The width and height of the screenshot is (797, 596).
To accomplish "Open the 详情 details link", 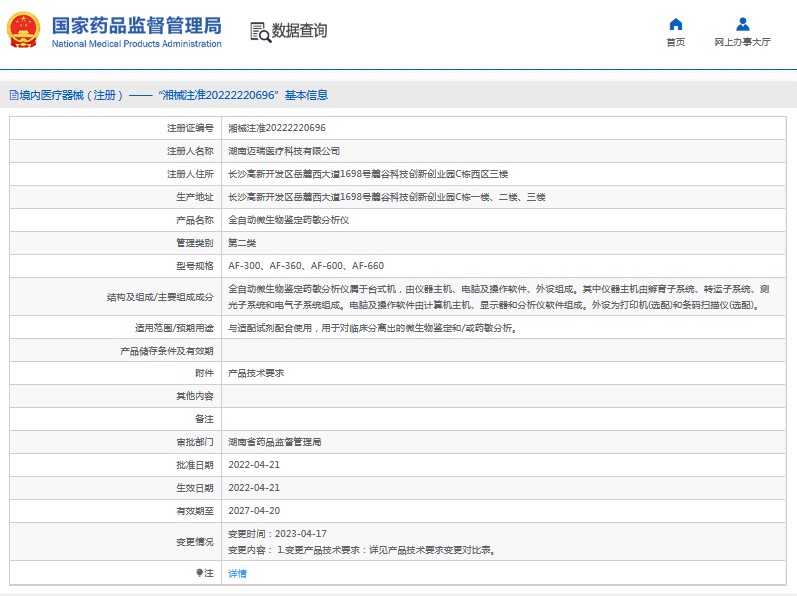I will click(x=237, y=573).
